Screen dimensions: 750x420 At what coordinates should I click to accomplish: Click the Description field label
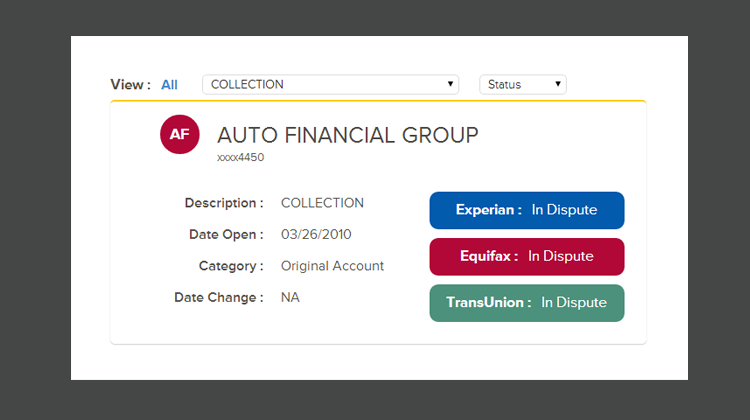(224, 203)
